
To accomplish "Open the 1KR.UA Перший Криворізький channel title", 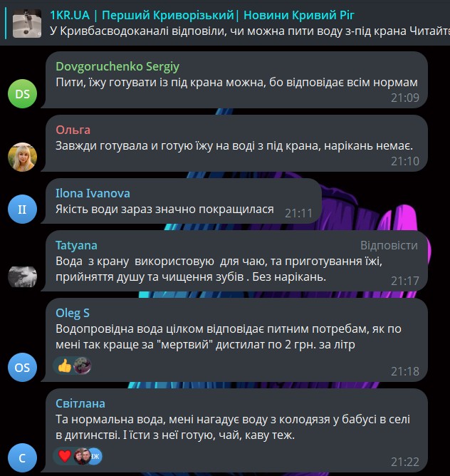I will 202,15.
